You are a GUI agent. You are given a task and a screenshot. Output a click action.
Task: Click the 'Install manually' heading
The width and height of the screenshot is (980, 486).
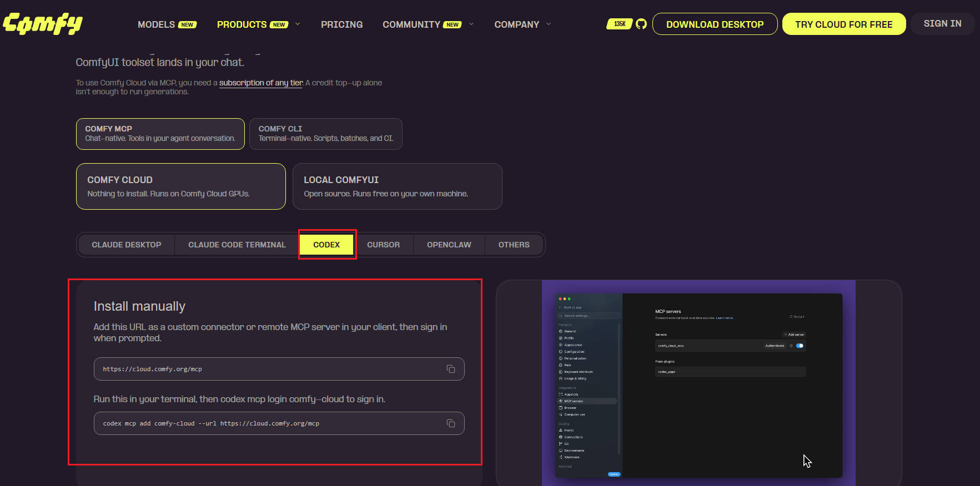pos(139,306)
